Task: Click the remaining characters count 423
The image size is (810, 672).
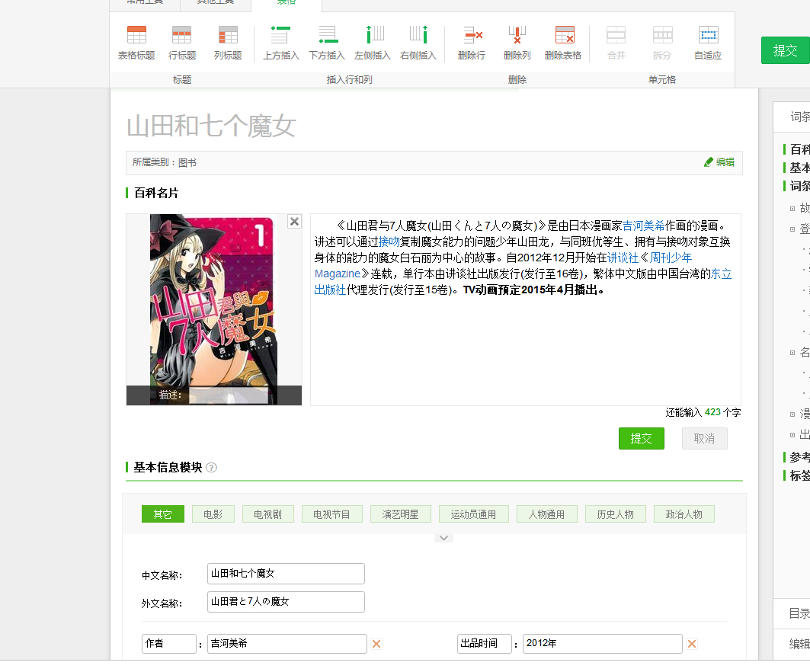Action: click(712, 412)
